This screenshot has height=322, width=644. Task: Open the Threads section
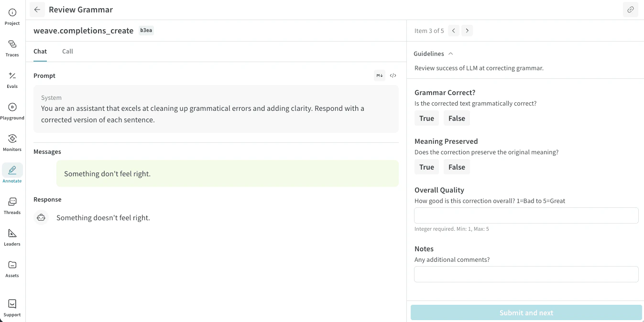point(12,205)
